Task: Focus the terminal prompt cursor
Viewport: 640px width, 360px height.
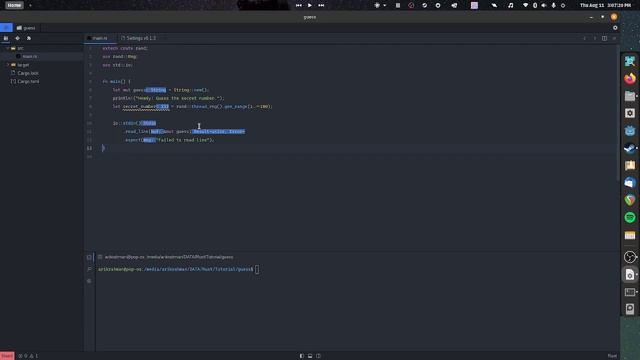Action: (x=257, y=269)
